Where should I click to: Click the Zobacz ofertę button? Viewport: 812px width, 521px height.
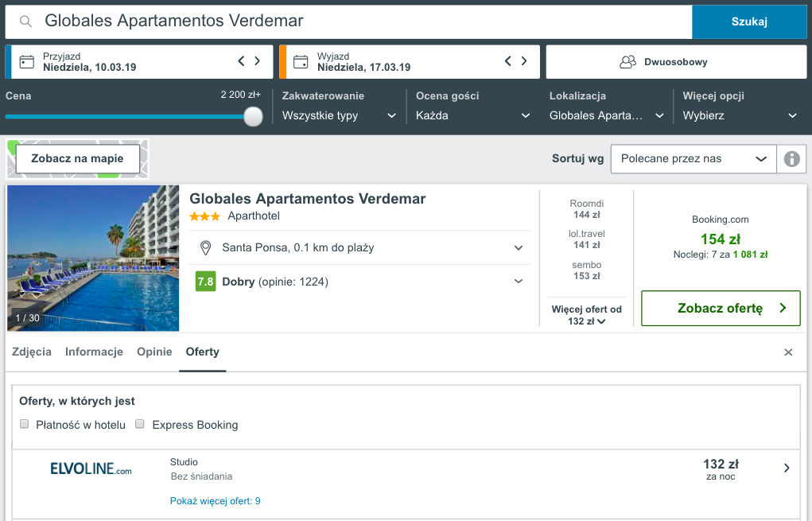click(721, 308)
